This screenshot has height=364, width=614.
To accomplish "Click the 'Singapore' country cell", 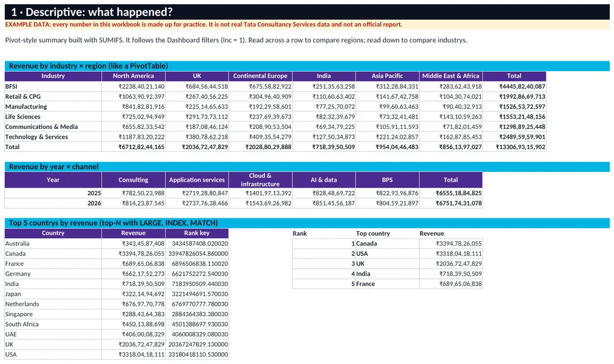I will [53, 314].
